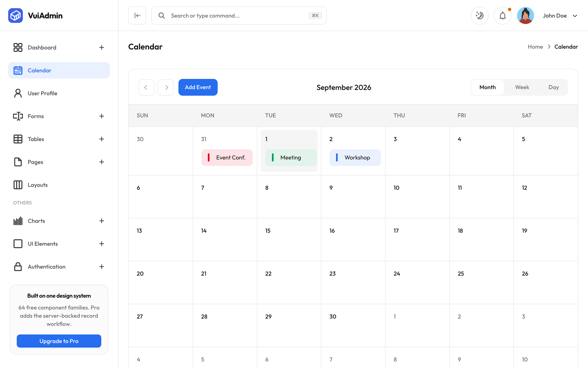Select day 12 cell
Image resolution: width=588 pixels, height=368 pixels.
tap(546, 197)
